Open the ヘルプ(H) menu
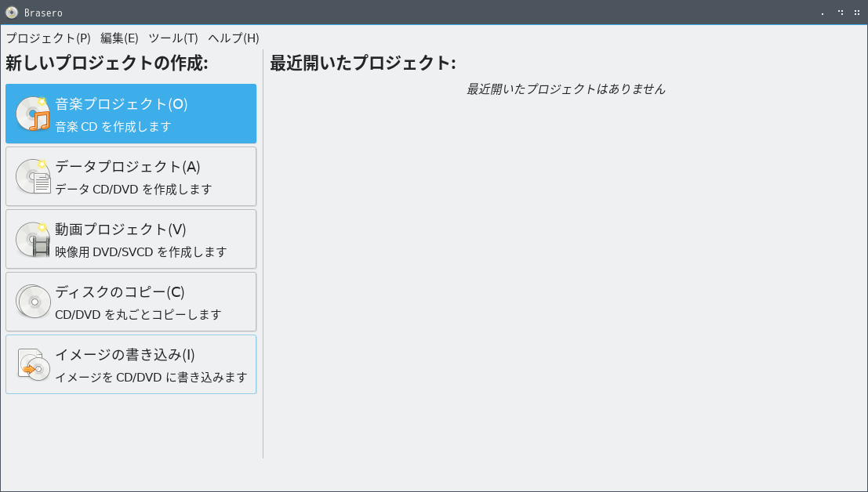This screenshot has height=492, width=868. coord(234,38)
